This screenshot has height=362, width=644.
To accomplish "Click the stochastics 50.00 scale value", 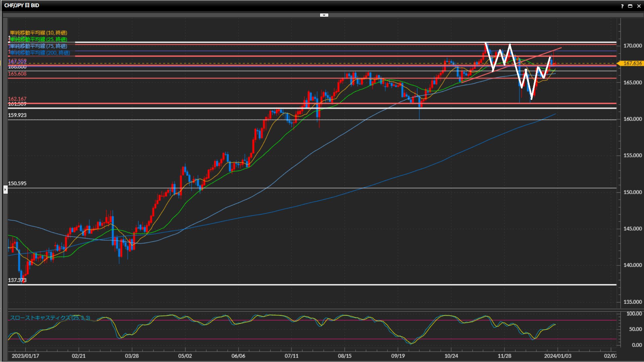I will [635, 329].
